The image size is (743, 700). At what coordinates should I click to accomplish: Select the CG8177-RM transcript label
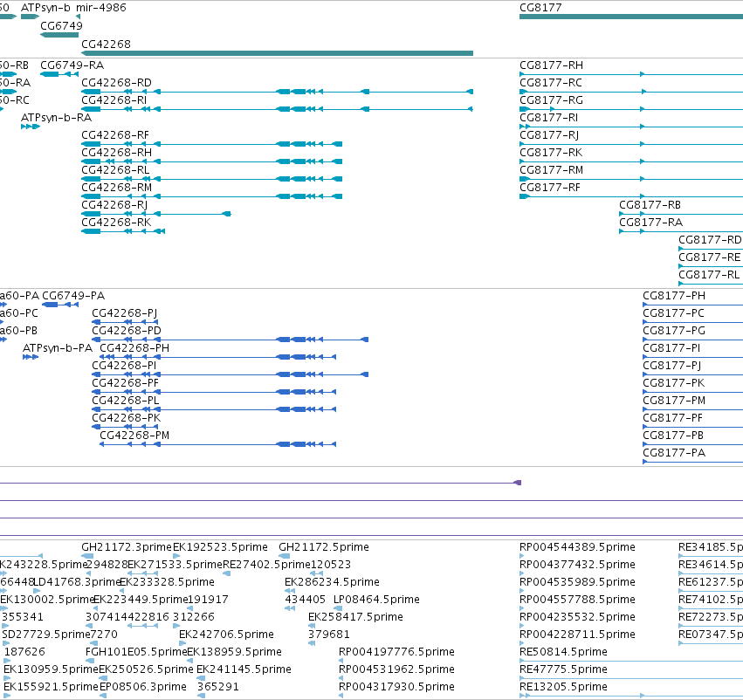click(552, 170)
